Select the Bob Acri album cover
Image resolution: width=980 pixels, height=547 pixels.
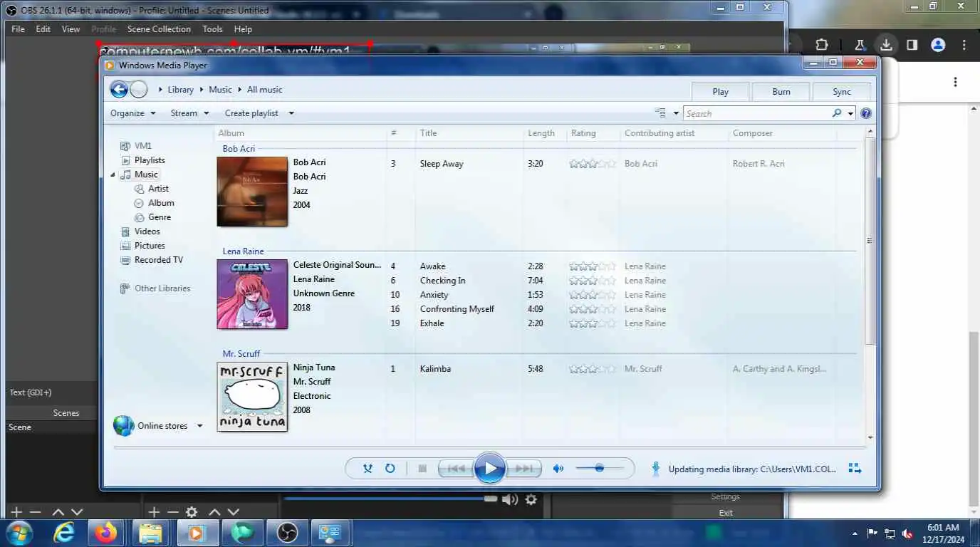pyautogui.click(x=252, y=192)
